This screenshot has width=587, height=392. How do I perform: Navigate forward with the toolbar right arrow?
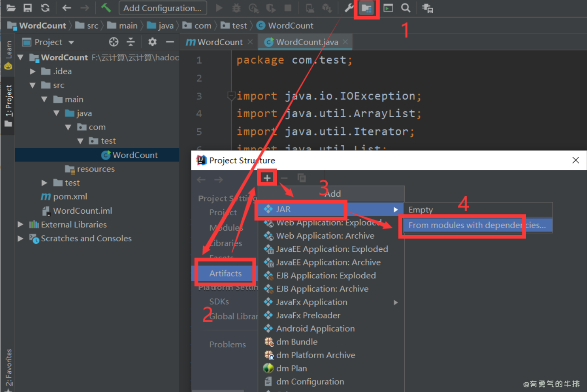coord(85,8)
